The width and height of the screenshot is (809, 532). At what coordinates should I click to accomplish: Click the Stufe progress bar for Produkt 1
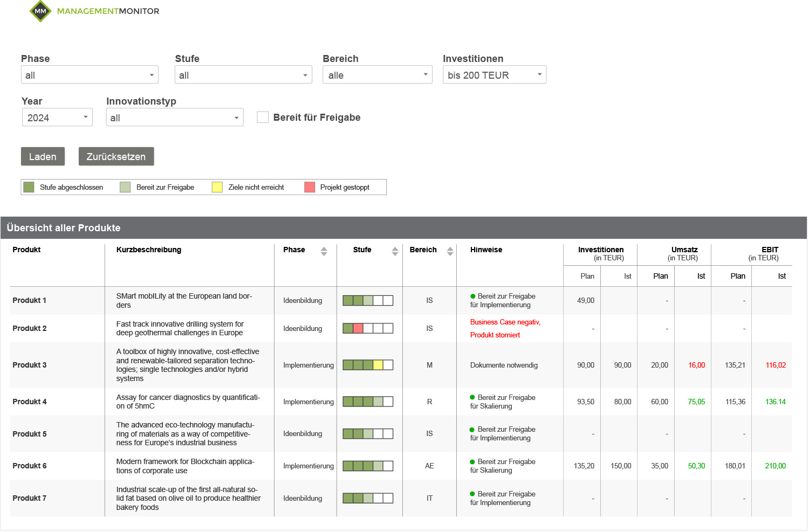click(368, 300)
